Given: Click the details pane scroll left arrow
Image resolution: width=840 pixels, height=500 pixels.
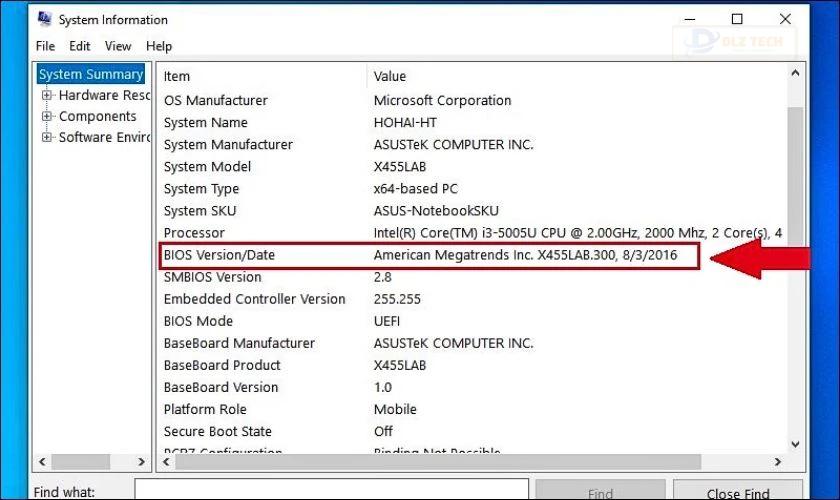Looking at the screenshot, I should point(166,461).
